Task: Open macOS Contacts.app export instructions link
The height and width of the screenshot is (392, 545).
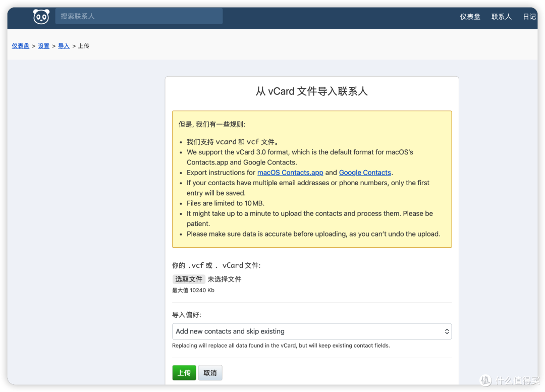Action: 290,173
